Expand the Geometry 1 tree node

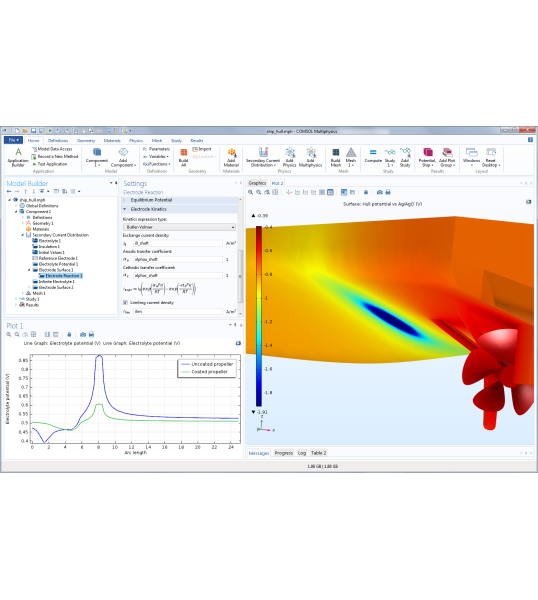tap(23, 223)
